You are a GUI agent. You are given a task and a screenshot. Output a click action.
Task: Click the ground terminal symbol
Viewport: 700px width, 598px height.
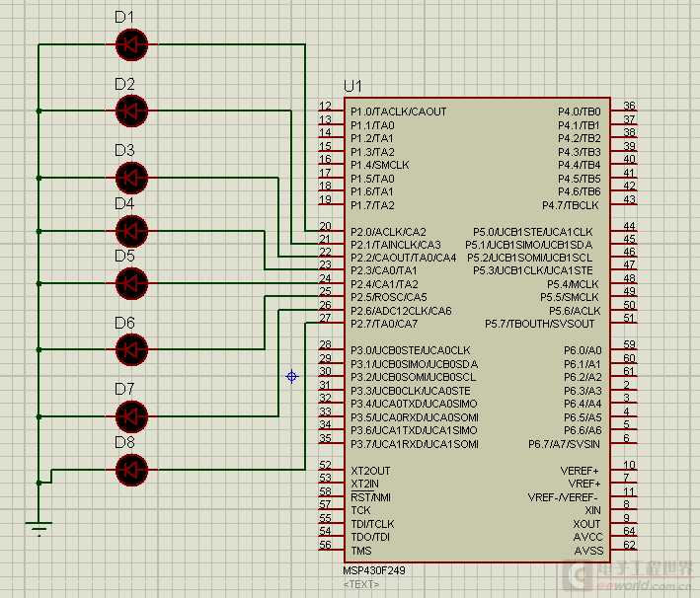pos(39,529)
